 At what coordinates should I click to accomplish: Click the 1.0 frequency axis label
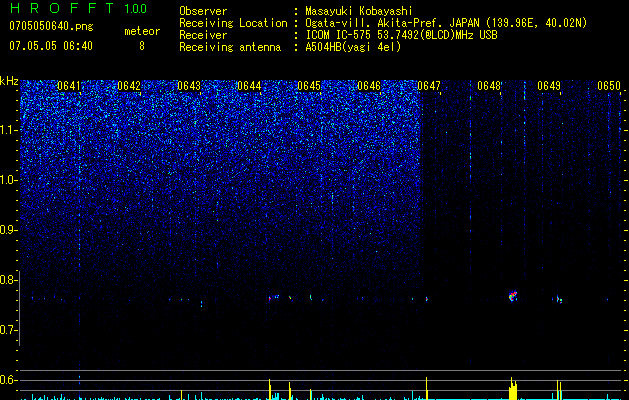click(8, 180)
